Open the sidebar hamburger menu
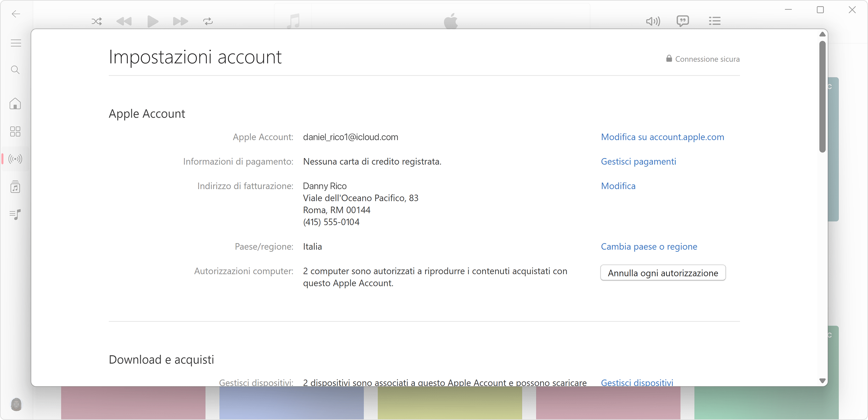 point(16,43)
